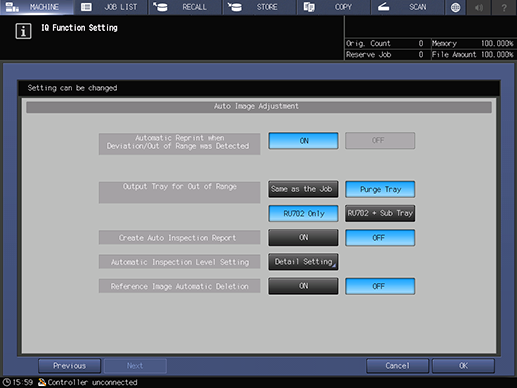Cancel the IQ function settings

coord(397,366)
